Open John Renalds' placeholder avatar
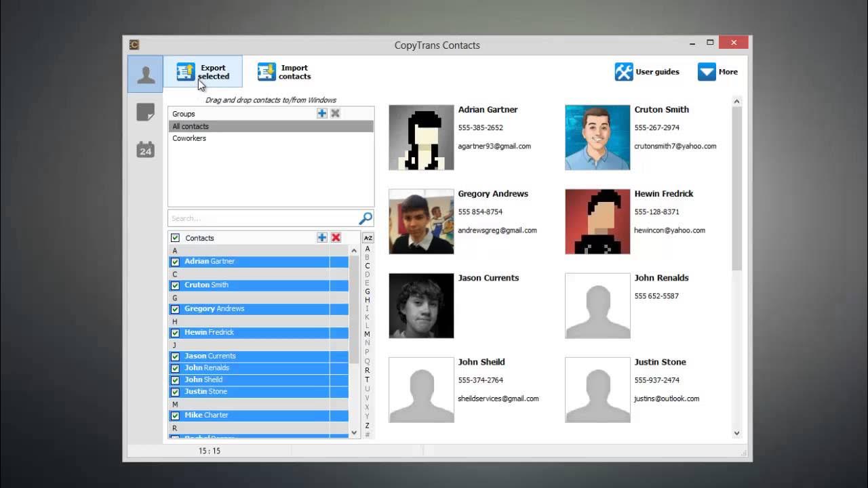The height and width of the screenshot is (488, 868). pos(597,306)
